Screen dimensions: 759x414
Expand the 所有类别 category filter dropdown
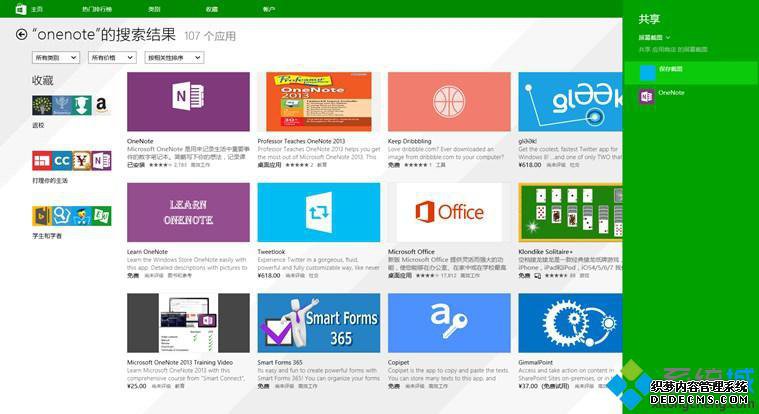(x=56, y=58)
